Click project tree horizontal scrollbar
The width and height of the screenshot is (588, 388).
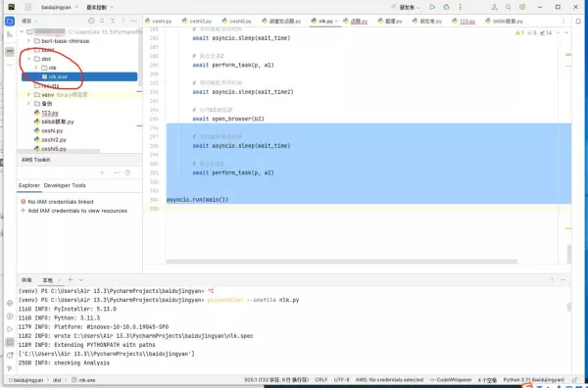pos(58,151)
